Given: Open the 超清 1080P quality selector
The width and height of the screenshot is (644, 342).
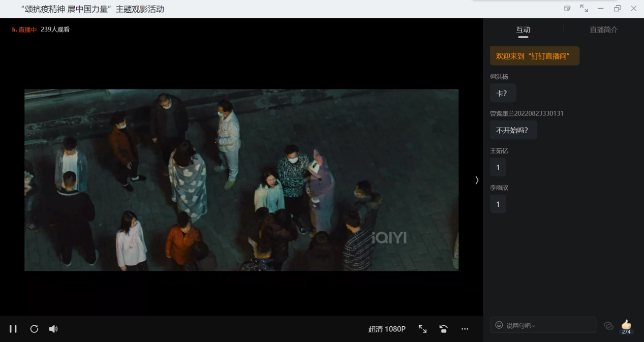Looking at the screenshot, I should [387, 329].
